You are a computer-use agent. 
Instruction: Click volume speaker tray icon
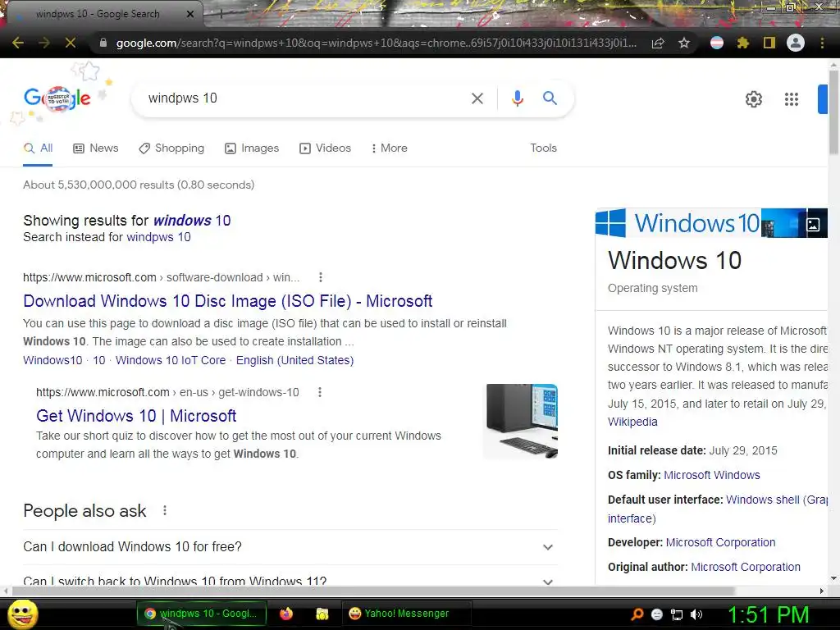point(696,614)
